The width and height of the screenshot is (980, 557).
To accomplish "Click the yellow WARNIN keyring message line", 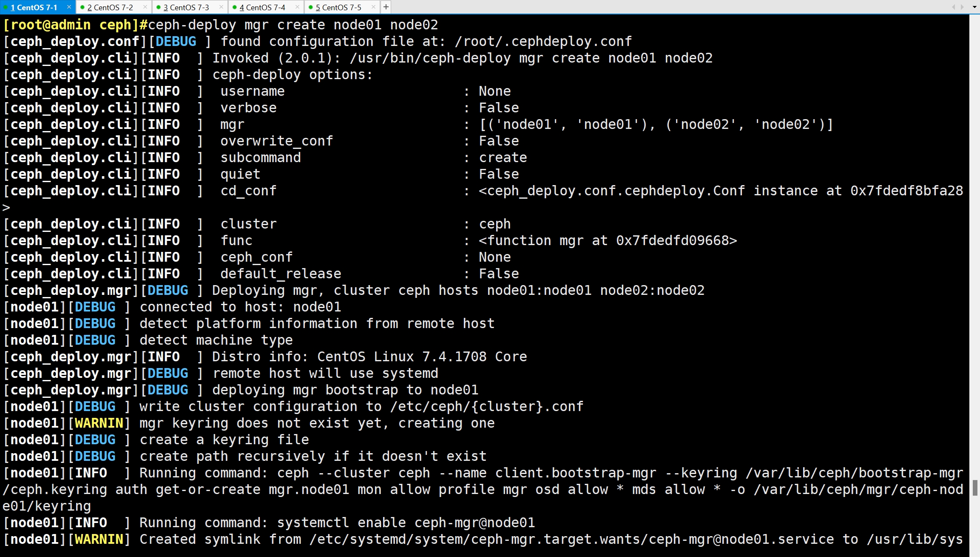I will (x=317, y=423).
